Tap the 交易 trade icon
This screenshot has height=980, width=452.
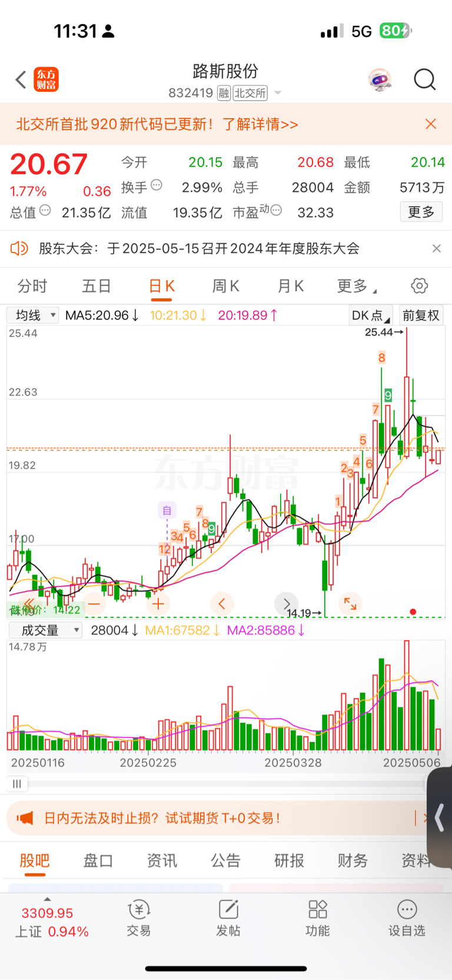(139, 918)
